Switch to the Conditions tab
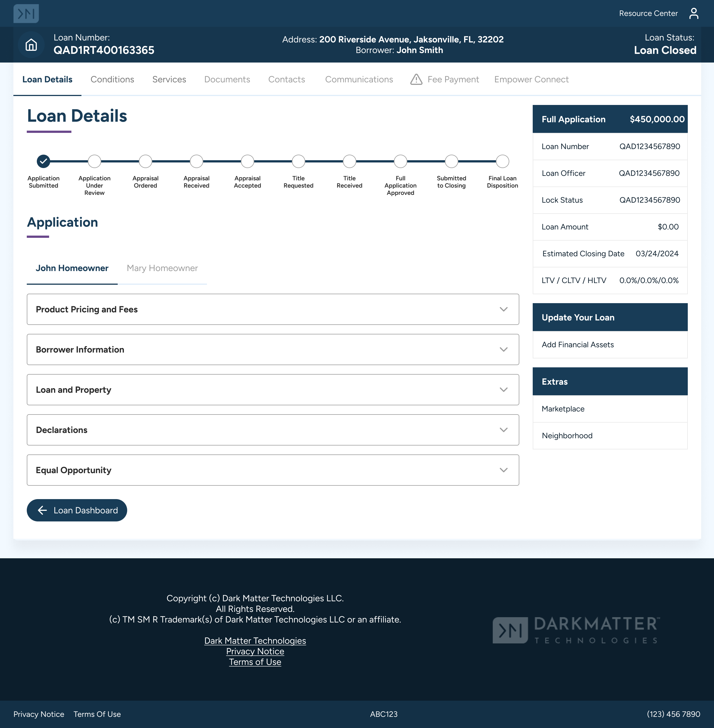This screenshot has height=728, width=714. tap(112, 80)
